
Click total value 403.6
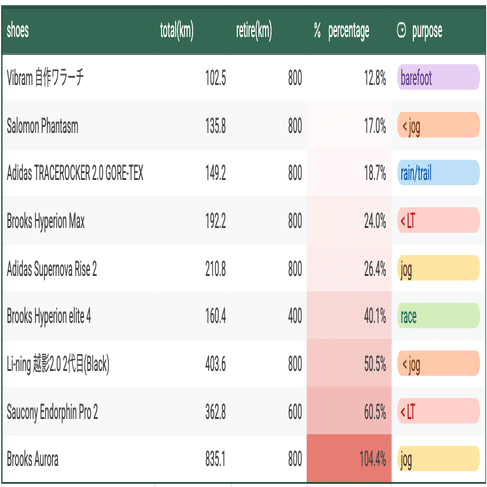click(216, 364)
